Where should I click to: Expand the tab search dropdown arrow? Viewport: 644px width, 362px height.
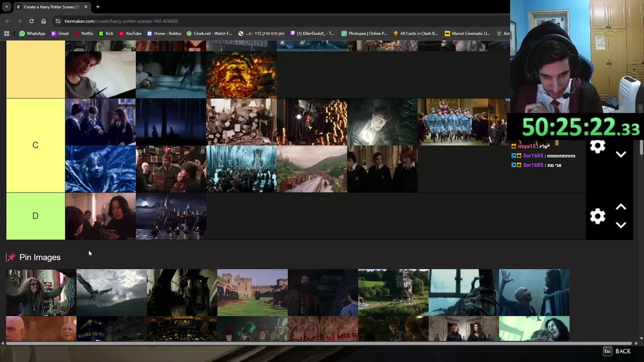click(x=7, y=7)
